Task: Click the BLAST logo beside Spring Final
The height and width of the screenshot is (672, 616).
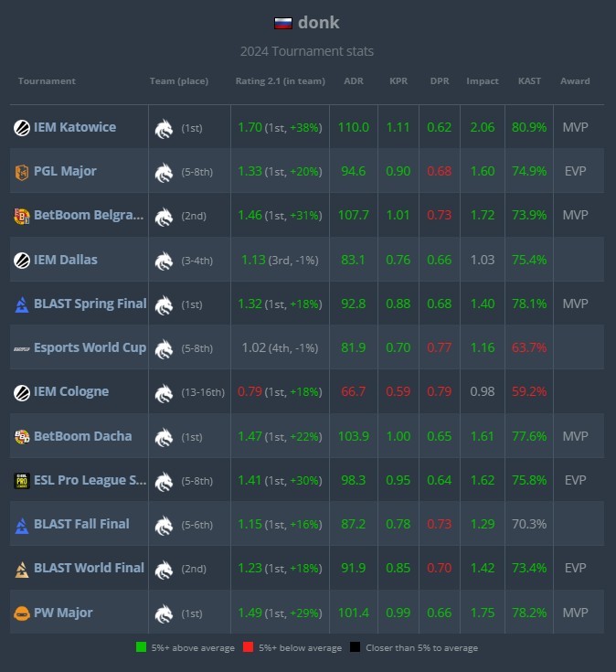Action: (x=22, y=304)
